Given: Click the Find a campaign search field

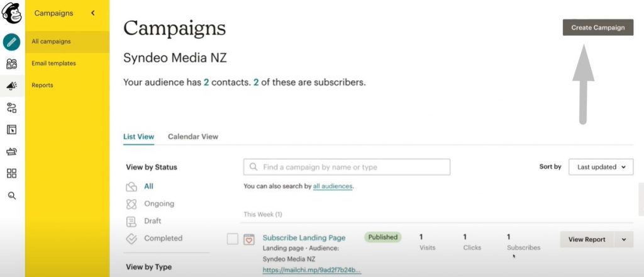Looking at the screenshot, I should pyautogui.click(x=347, y=167).
